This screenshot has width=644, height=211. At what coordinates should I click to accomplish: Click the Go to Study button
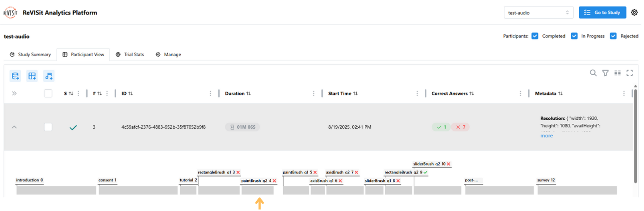click(x=602, y=13)
